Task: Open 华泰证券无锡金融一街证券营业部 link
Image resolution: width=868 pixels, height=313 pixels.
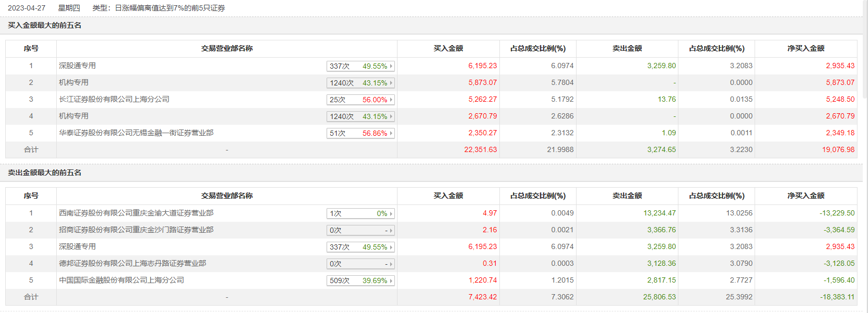Action: (136, 133)
